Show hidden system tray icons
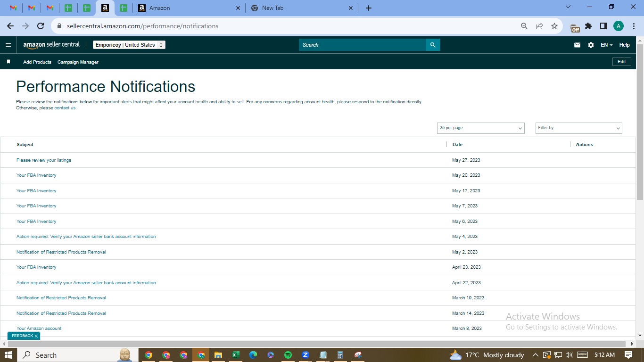 point(535,355)
